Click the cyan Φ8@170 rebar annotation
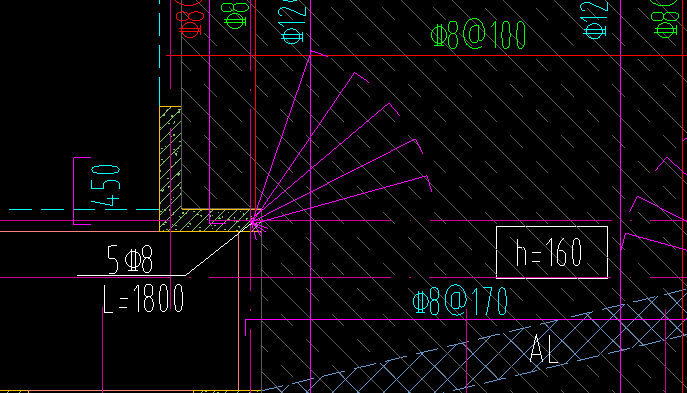The width and height of the screenshot is (687, 393). (460, 301)
